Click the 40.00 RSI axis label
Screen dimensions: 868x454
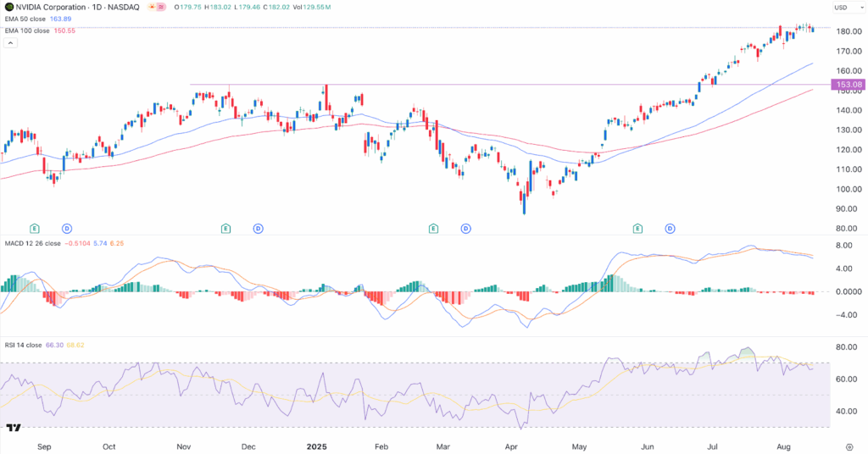(848, 412)
